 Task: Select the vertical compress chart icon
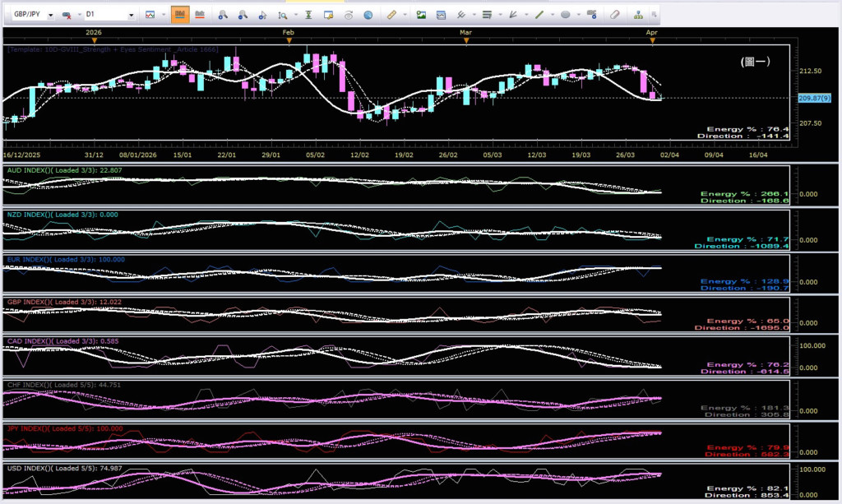(308, 15)
